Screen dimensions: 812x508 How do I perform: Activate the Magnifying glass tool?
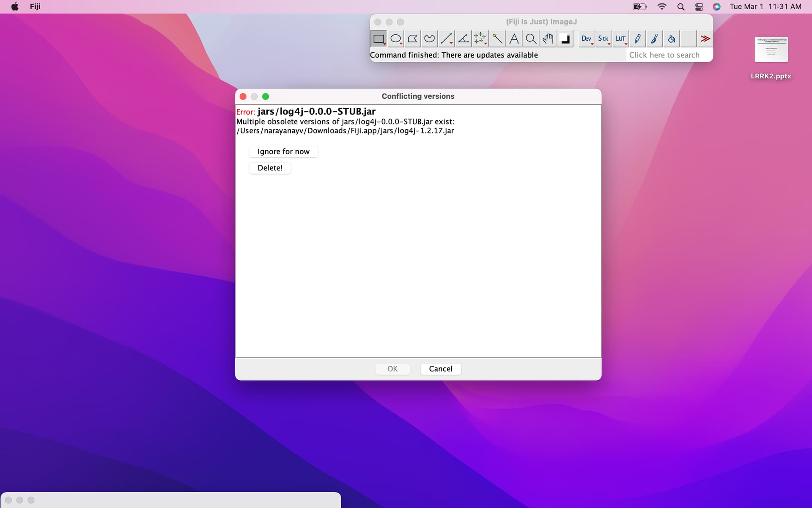pyautogui.click(x=531, y=39)
